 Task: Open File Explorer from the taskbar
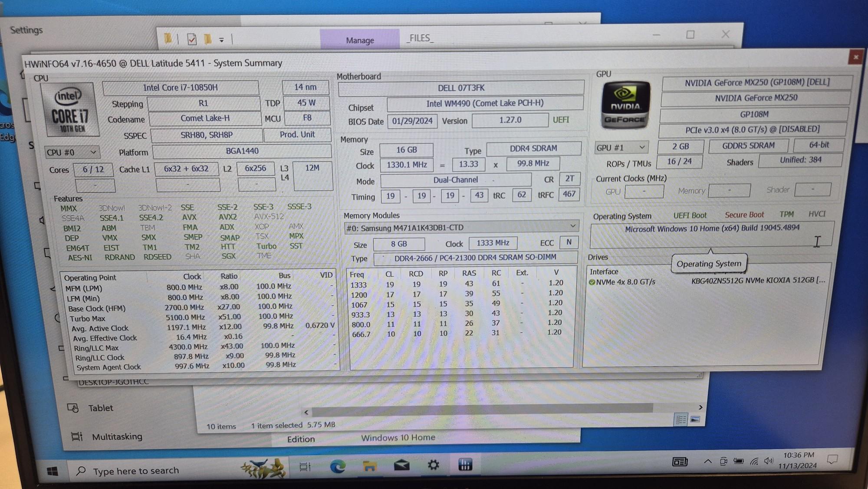point(370,466)
